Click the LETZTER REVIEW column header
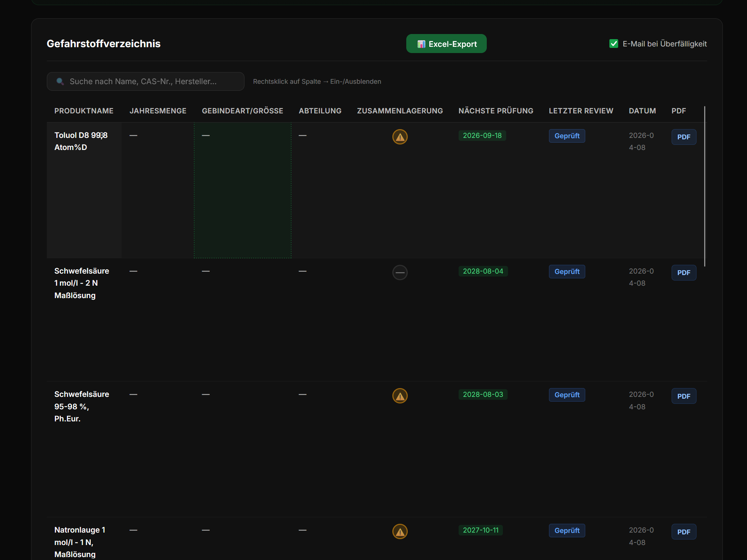This screenshot has width=747, height=560. pos(581,111)
